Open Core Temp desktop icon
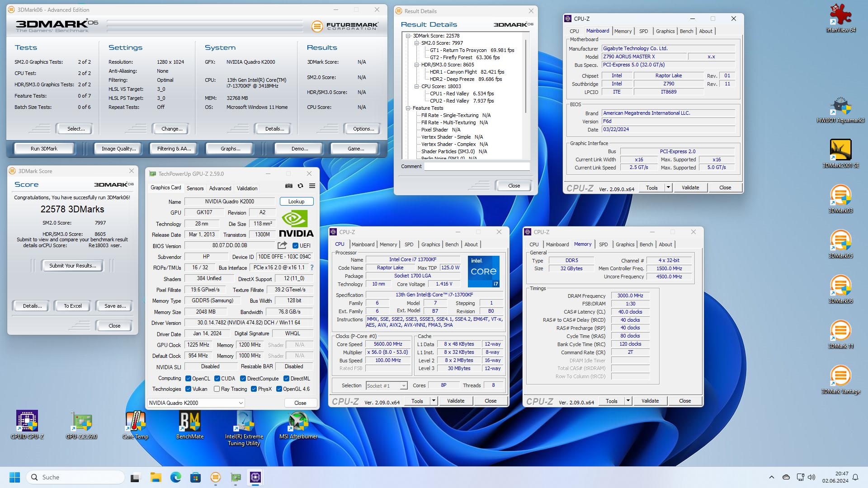Image resolution: width=868 pixels, height=488 pixels. pos(135,425)
